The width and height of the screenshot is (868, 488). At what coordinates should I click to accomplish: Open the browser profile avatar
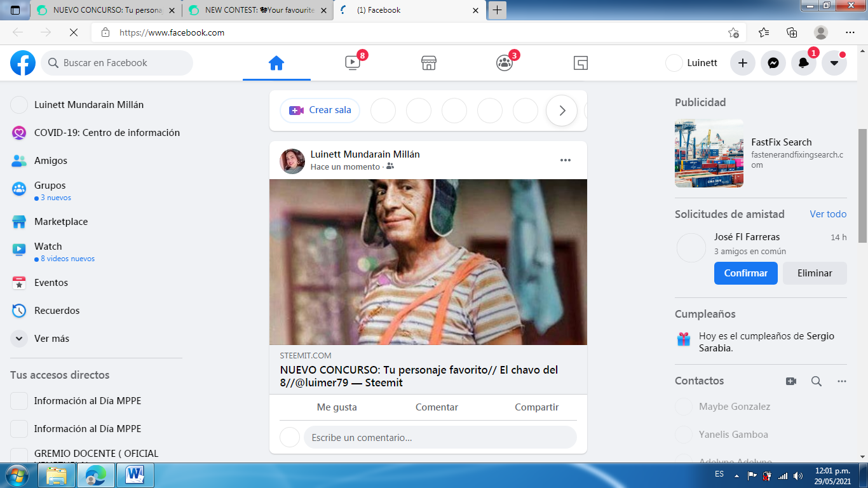(821, 32)
